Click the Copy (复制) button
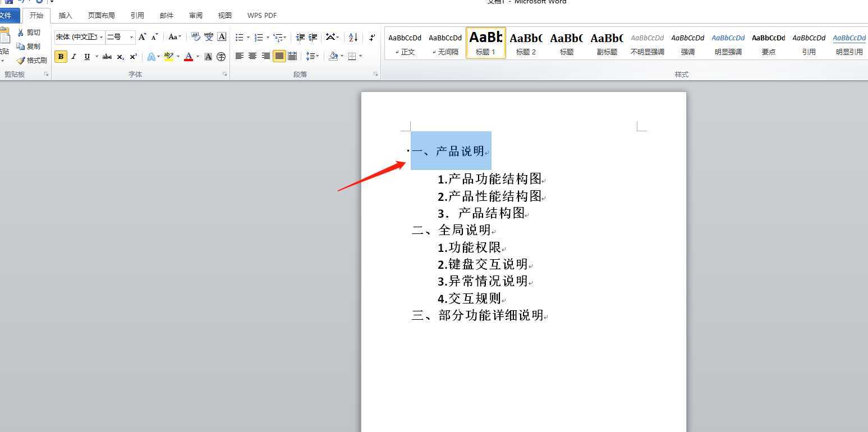868x432 pixels. tap(29, 47)
